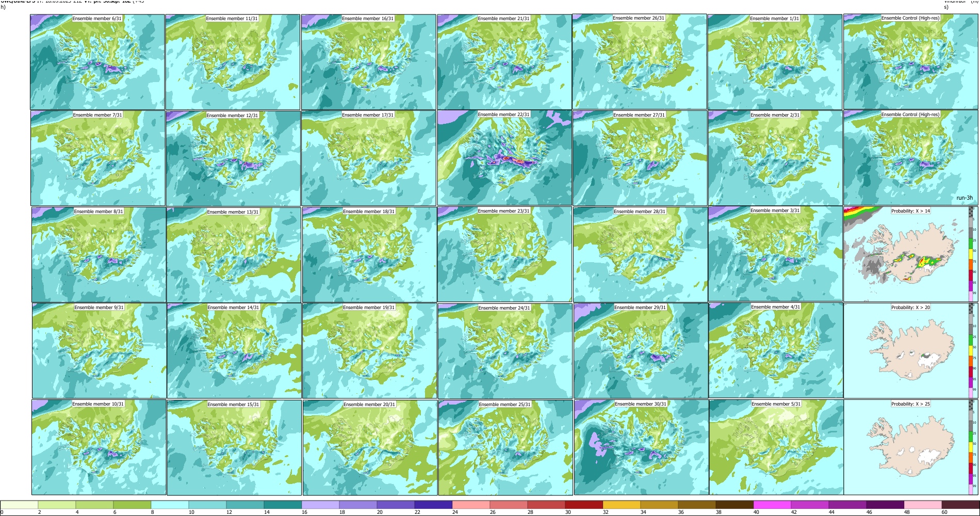980x516 pixels.
Task: Select the Ensemble member 27/31 panel
Action: click(640, 158)
